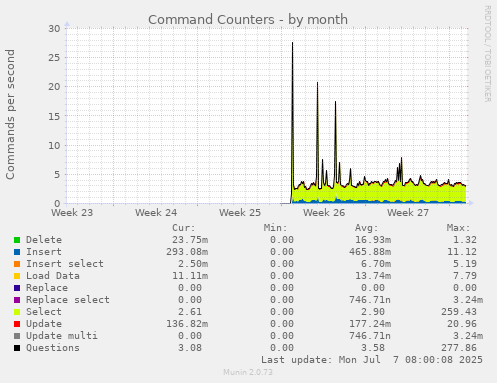
Task: Click Select average value 2.90
Action: (x=373, y=312)
